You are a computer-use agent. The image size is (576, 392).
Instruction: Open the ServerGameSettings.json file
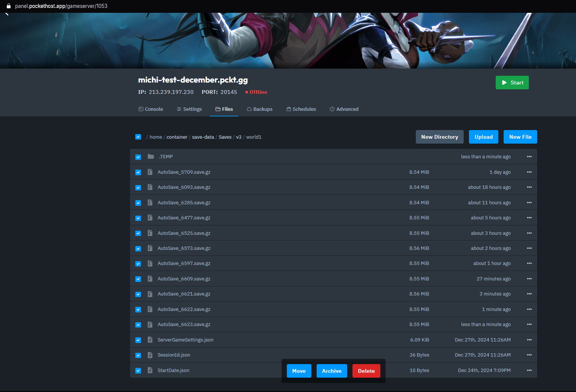coord(185,340)
